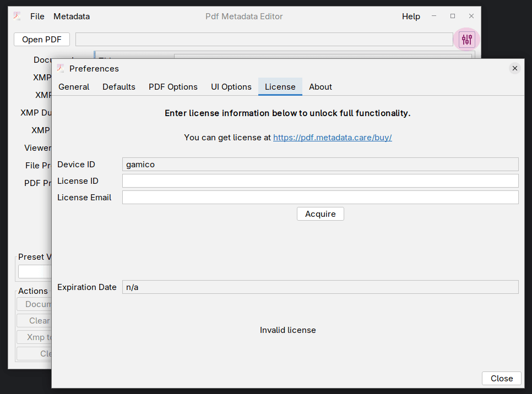Dismiss Preferences using the Close button
Screen dimensions: 532x394
501,378
